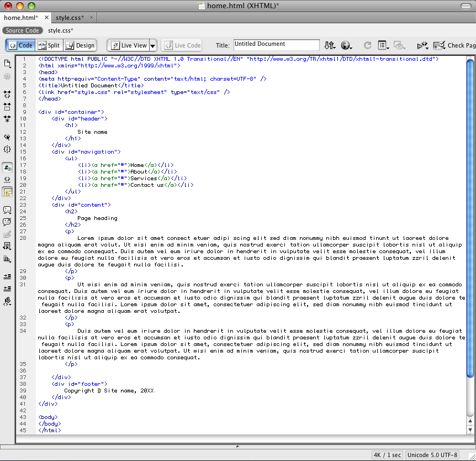Toggle line numbers display
Viewport: 476px width, 461px height.
(x=7, y=167)
